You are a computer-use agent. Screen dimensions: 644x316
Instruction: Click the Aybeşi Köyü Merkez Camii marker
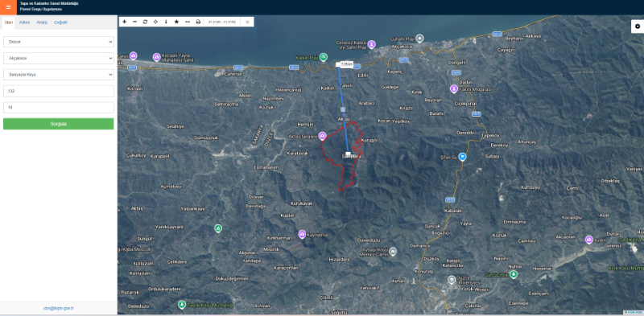click(393, 251)
